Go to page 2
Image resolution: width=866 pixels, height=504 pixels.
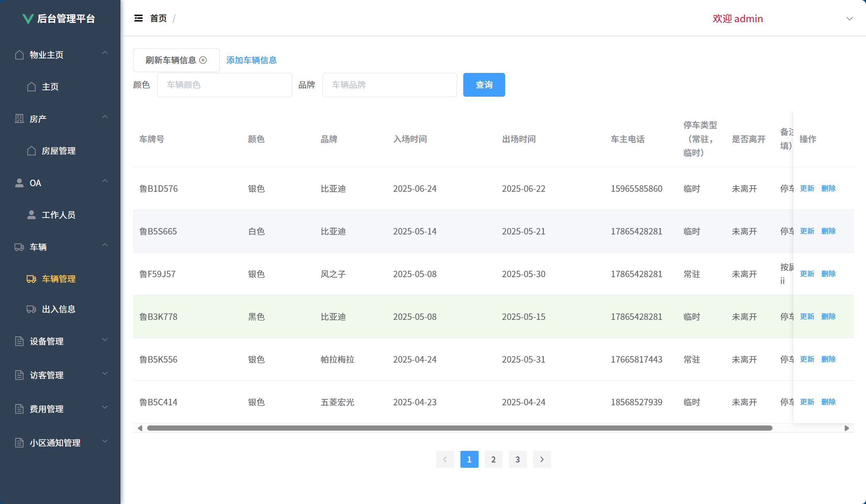point(493,459)
